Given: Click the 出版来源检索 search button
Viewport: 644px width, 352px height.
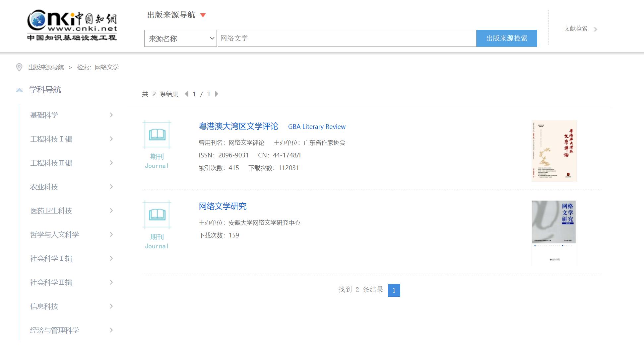Looking at the screenshot, I should pos(506,39).
